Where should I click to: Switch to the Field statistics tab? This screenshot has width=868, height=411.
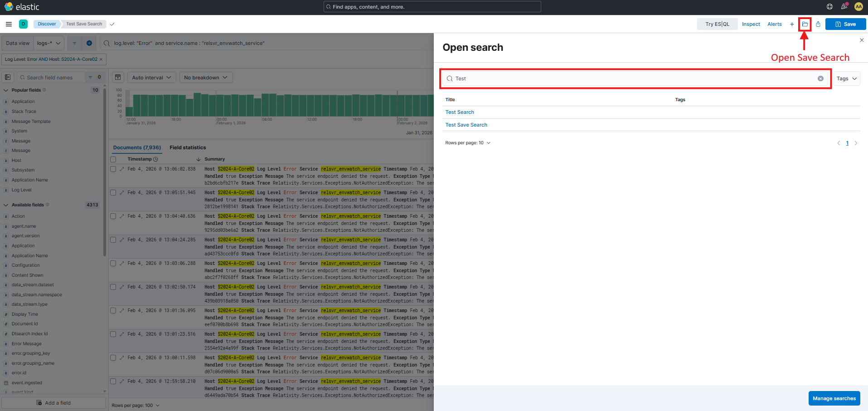pos(188,147)
